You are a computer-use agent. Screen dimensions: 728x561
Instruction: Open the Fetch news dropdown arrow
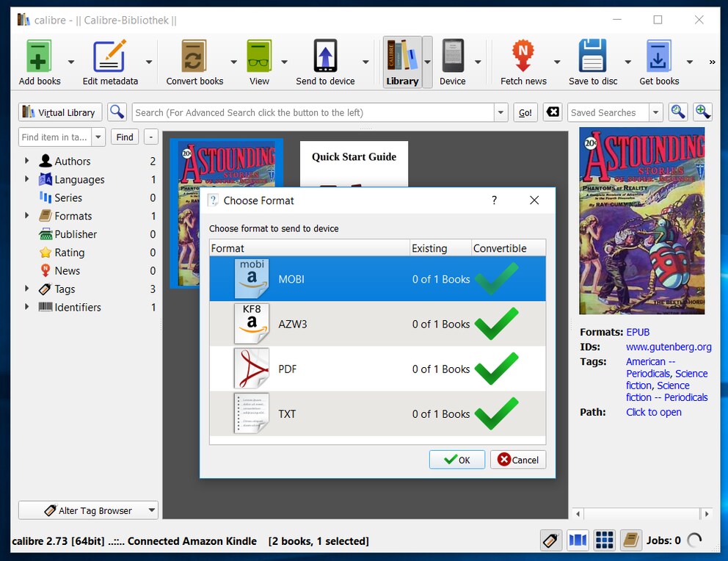557,62
